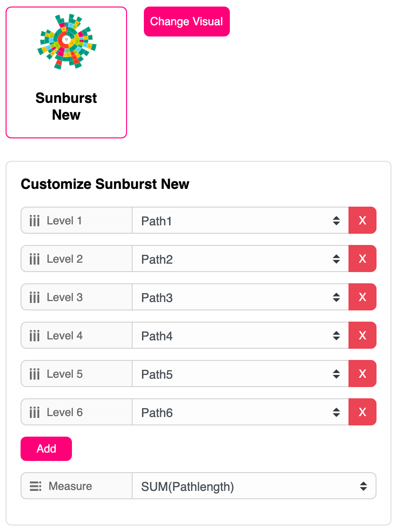
Task: Click the Level 4 drag handle icon
Action: pos(35,336)
